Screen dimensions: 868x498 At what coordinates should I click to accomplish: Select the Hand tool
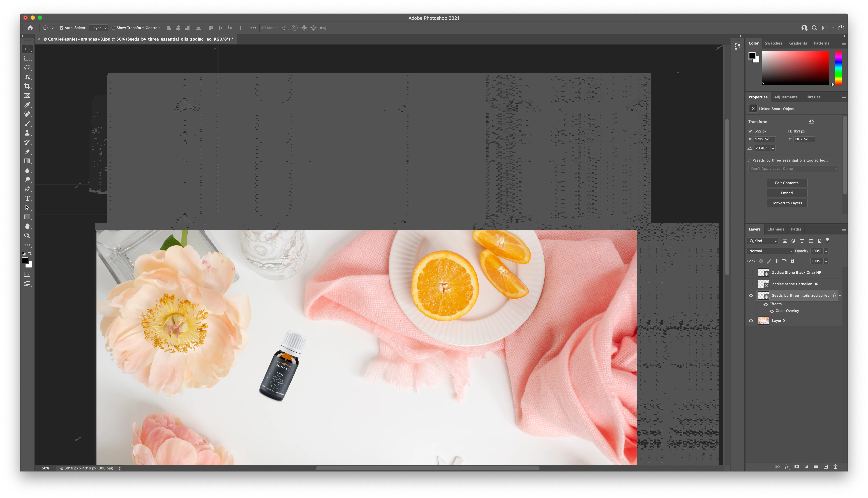(x=27, y=226)
